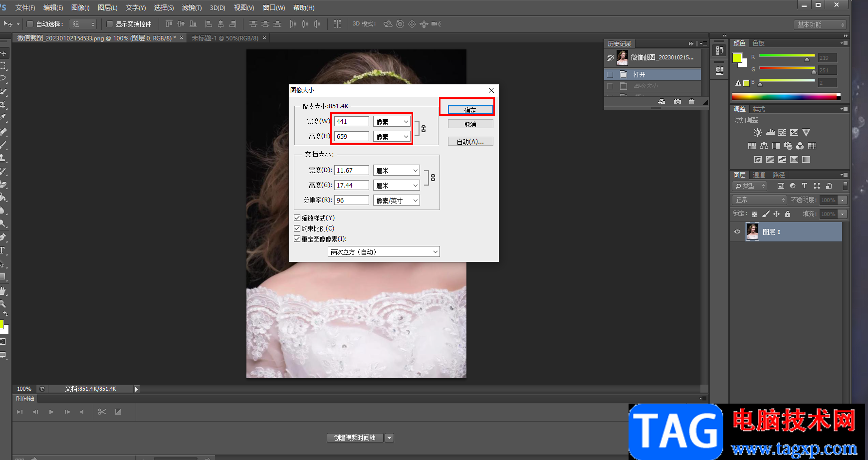Toggle the 缩放样式 checkbox
The width and height of the screenshot is (868, 460).
(x=297, y=218)
